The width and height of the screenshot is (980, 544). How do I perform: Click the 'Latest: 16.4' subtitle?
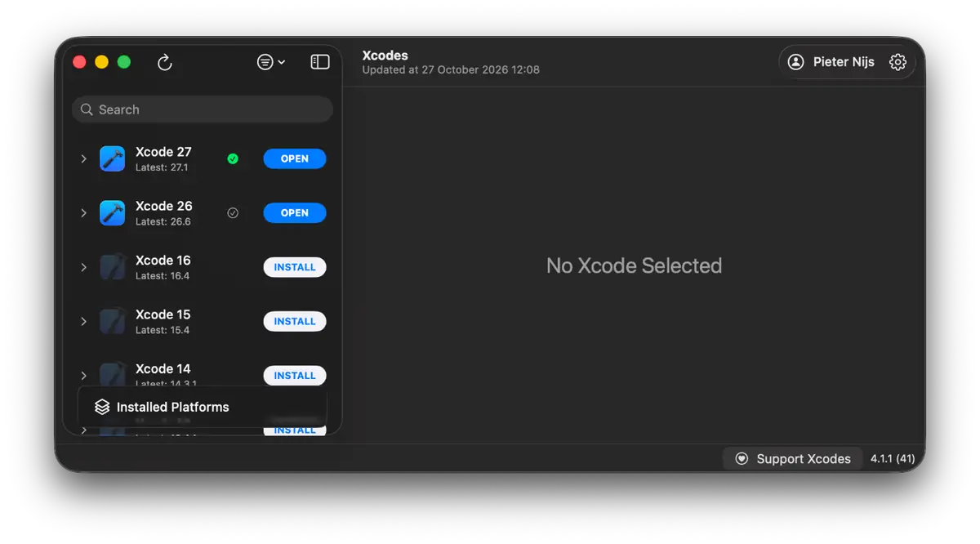click(x=163, y=276)
